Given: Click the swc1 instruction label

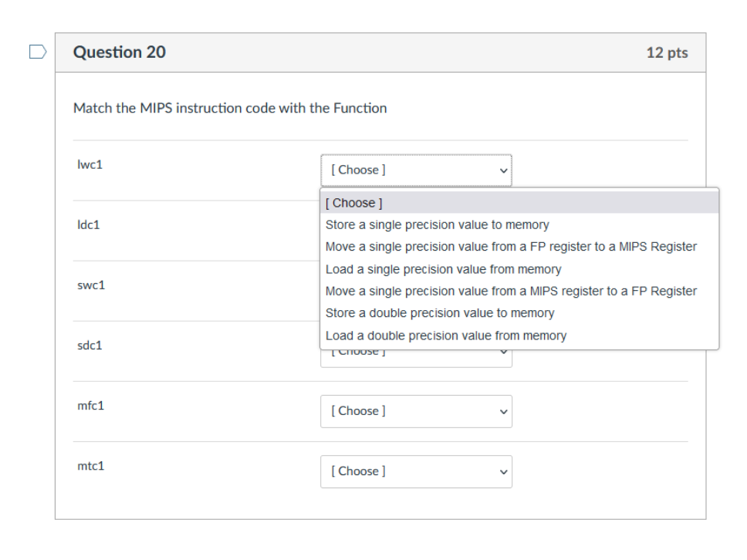Looking at the screenshot, I should pyautogui.click(x=91, y=285).
